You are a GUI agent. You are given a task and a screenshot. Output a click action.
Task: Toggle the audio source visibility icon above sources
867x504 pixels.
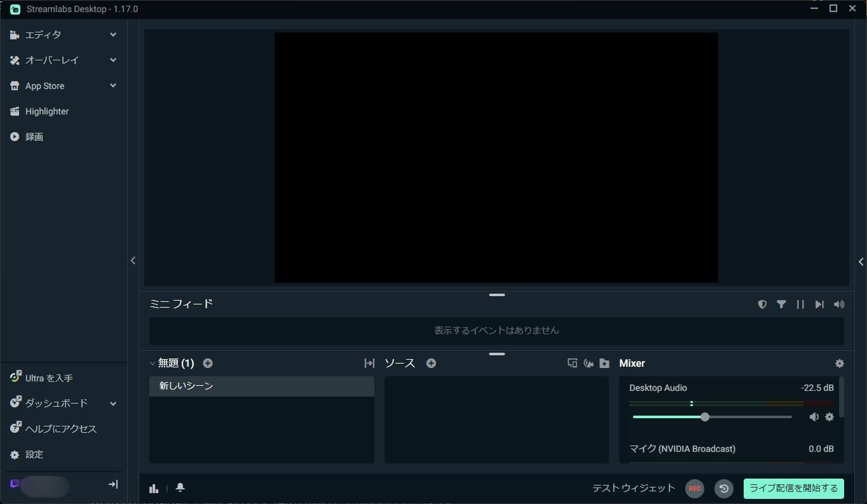click(x=588, y=363)
